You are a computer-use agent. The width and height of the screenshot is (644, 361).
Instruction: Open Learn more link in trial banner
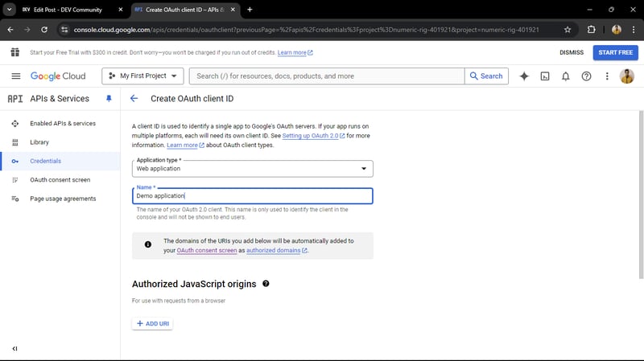[295, 52]
